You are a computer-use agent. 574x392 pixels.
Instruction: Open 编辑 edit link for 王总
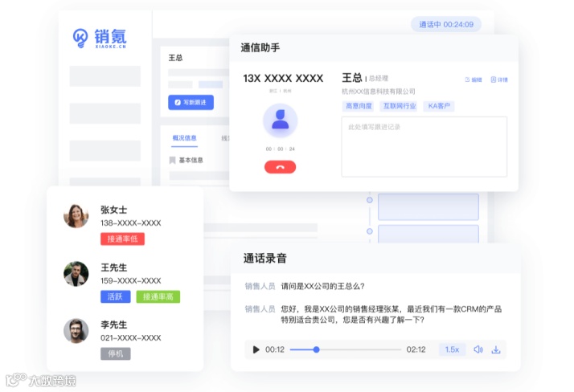474,80
